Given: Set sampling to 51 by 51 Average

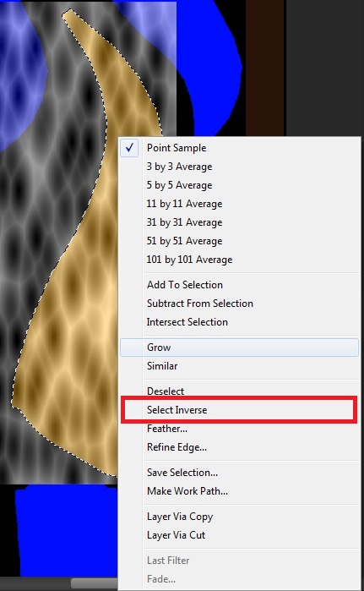Looking at the screenshot, I should [x=239, y=241].
